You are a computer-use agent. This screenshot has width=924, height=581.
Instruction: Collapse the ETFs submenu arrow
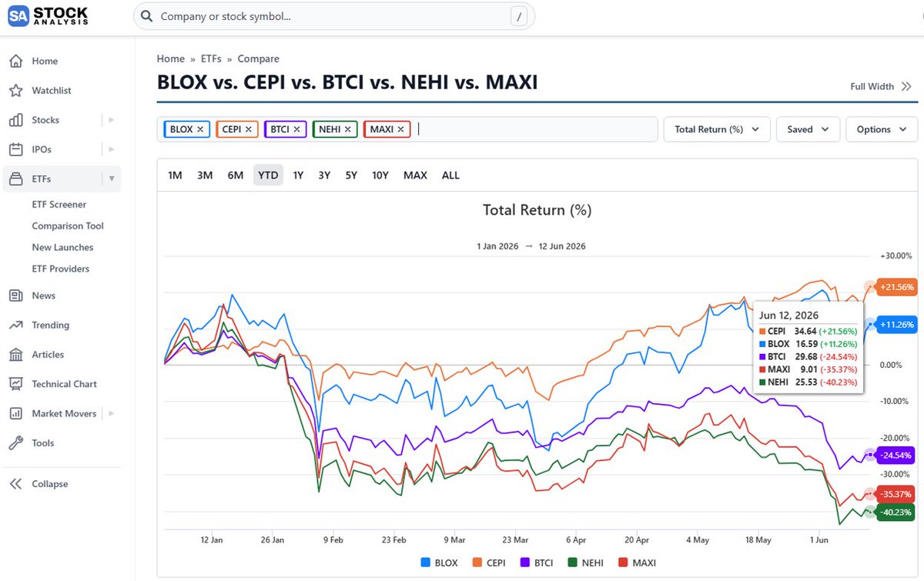coord(112,179)
